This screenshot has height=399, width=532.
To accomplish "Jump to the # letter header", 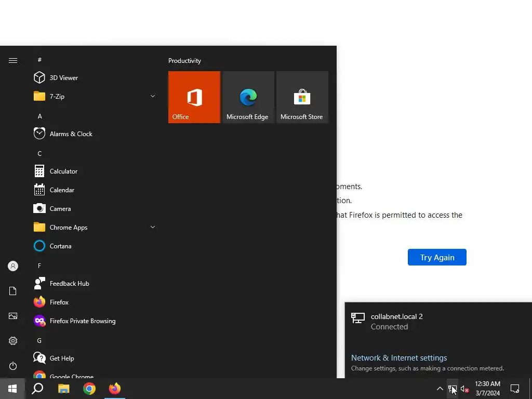I will tap(39, 60).
